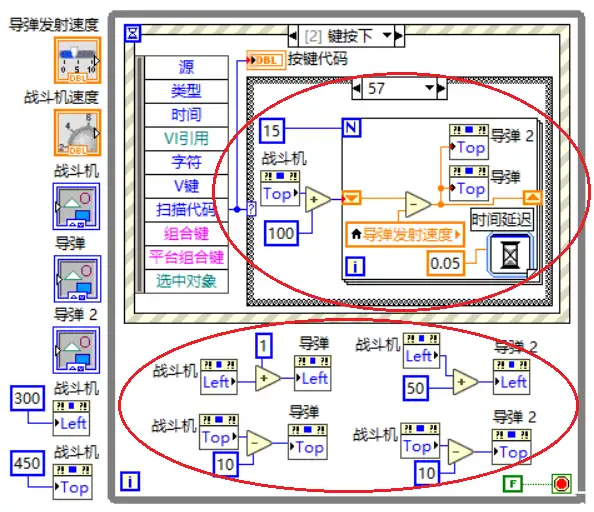Click the event structure timeout hourglass terminal

[133, 33]
